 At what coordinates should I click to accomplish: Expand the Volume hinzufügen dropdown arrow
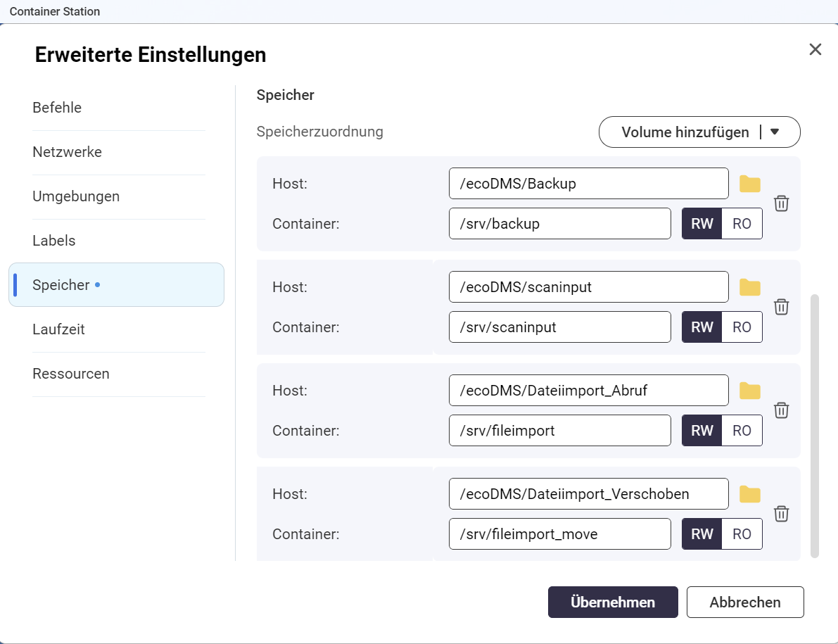(775, 132)
